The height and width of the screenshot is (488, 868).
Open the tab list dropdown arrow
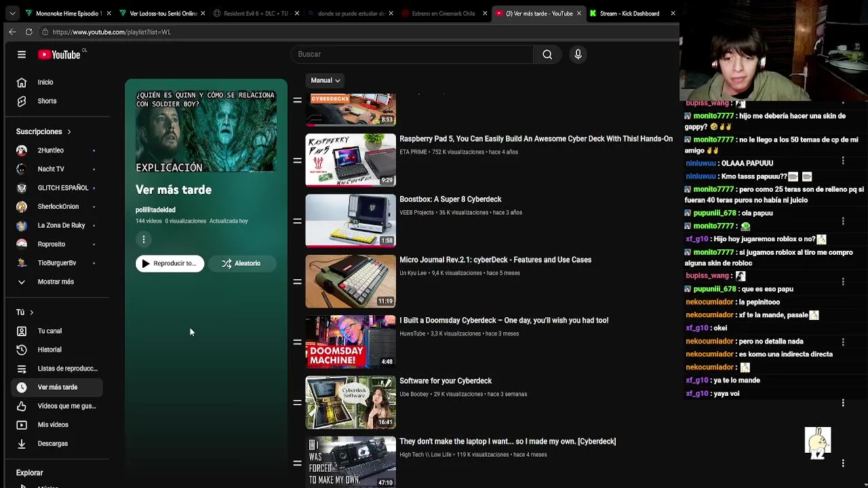[12, 13]
